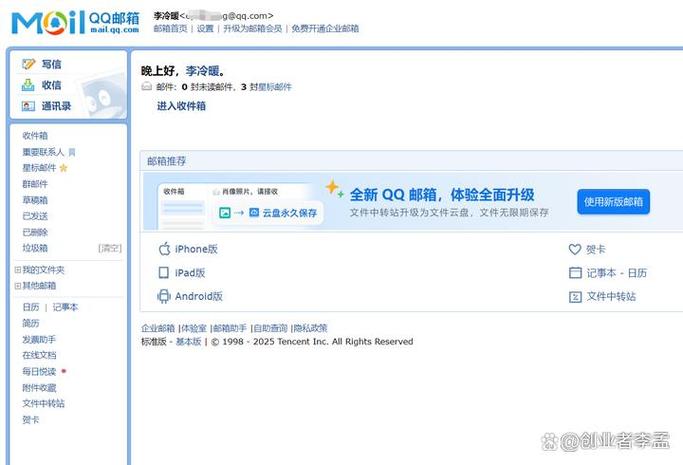This screenshot has width=683, height=465.
Task: Click the red dot beside 每日悦读
Action: point(64,371)
